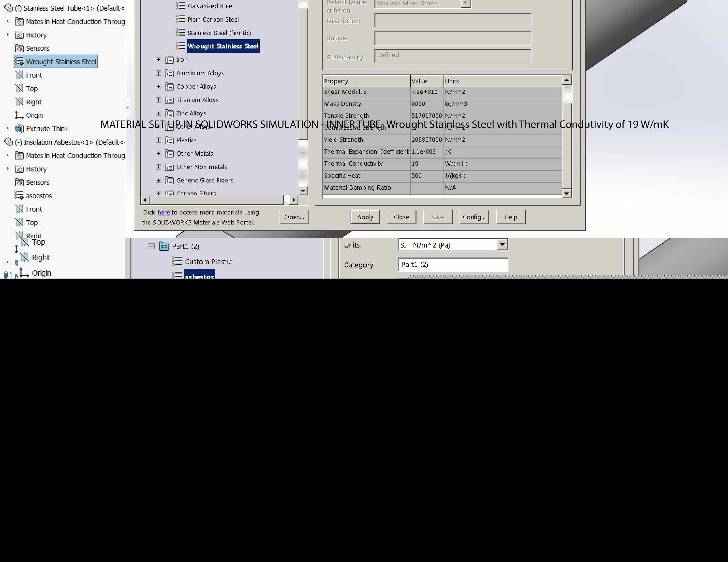Click the Plain Carbon Steel material icon

180,19
